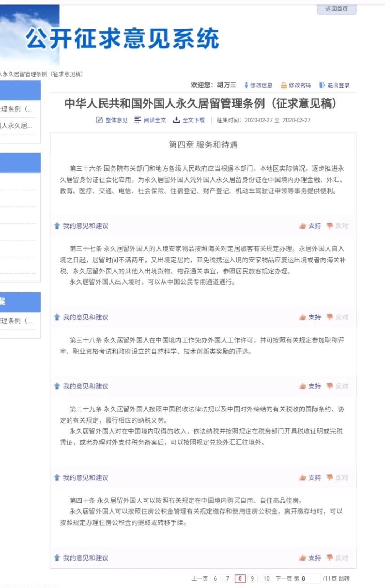Click 上一页 previous page link
This screenshot has height=588, width=385.
(x=200, y=578)
